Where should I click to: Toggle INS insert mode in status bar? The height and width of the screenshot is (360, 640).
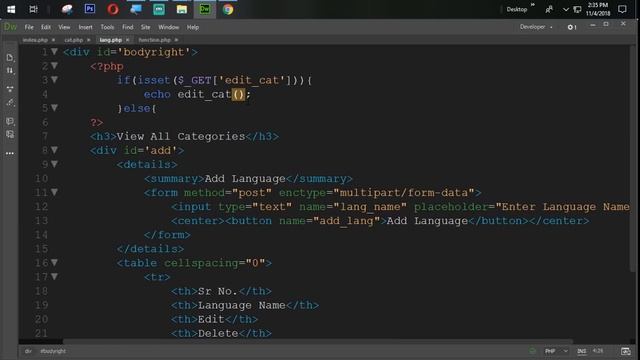(582, 351)
